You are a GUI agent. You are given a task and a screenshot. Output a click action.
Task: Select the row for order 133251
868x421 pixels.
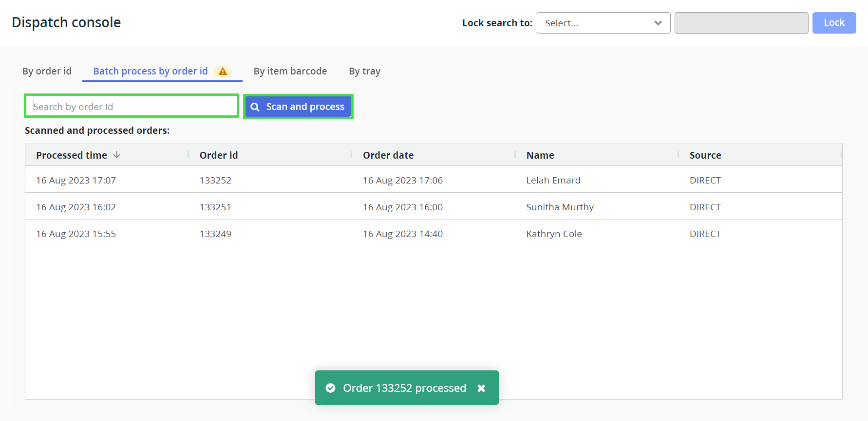[434, 207]
